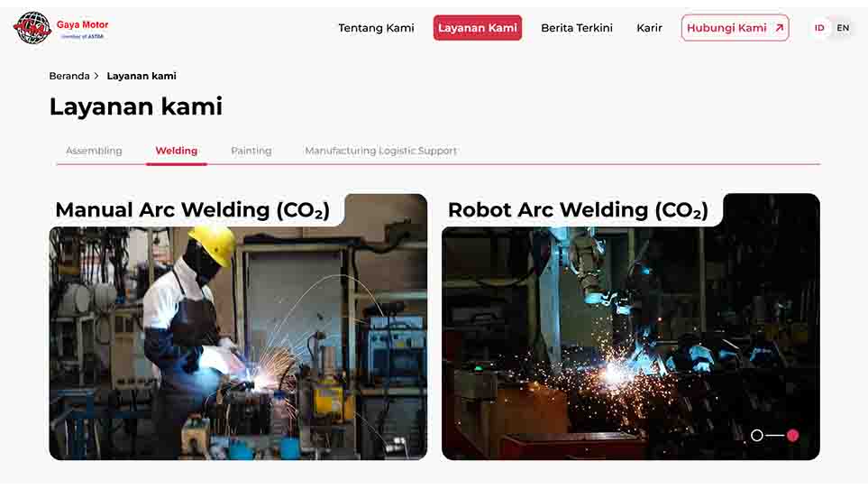Open the Manual Arc Welding image
This screenshot has height=489, width=868.
238,343
